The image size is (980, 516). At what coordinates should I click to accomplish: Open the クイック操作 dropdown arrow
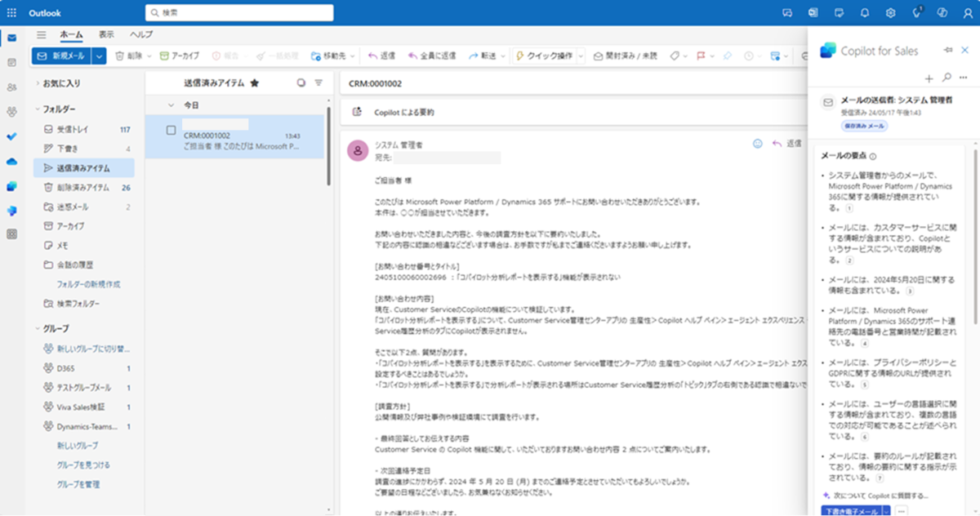click(581, 56)
